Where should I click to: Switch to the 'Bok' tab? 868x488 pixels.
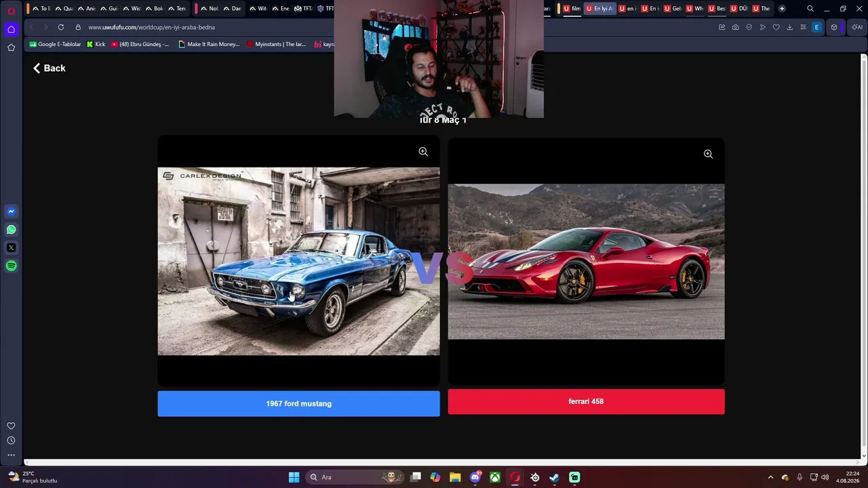tap(155, 9)
